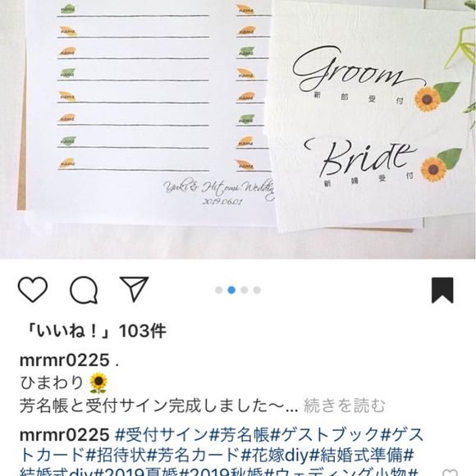The width and height of the screenshot is (476, 476).
Task: Open hashtag #ゲストブック
Action: coord(325,435)
